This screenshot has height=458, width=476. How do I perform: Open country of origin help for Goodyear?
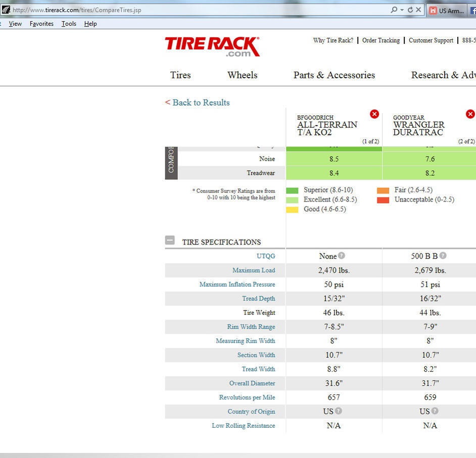click(x=435, y=411)
